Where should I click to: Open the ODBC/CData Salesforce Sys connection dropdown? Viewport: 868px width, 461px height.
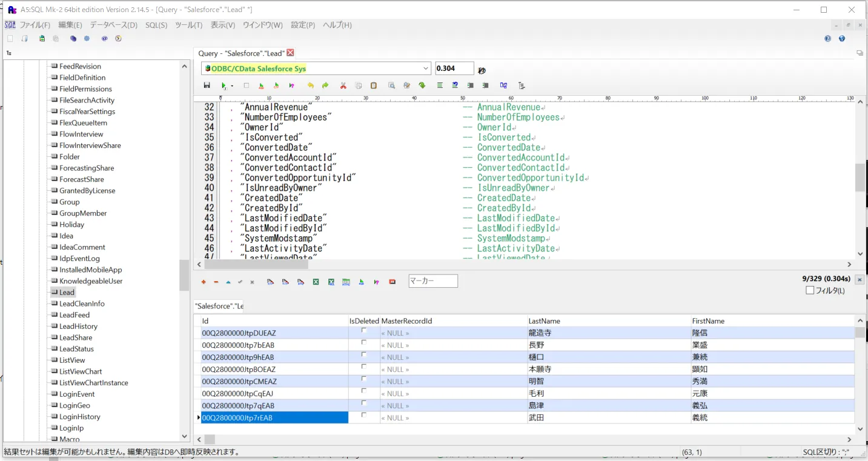[426, 68]
